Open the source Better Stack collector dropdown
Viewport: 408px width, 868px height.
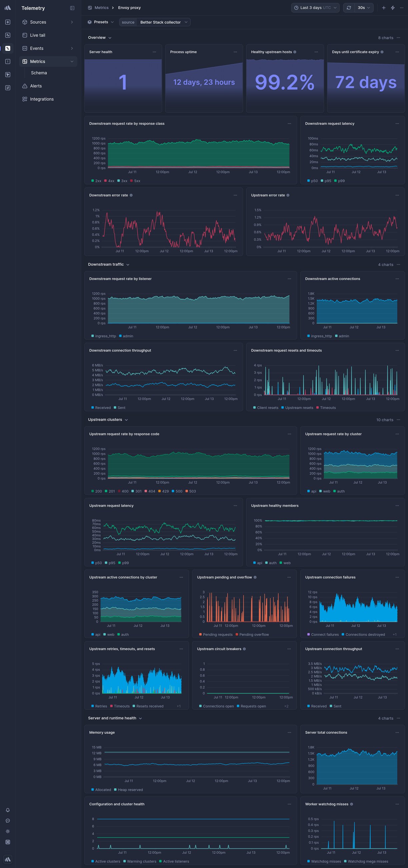[155, 22]
